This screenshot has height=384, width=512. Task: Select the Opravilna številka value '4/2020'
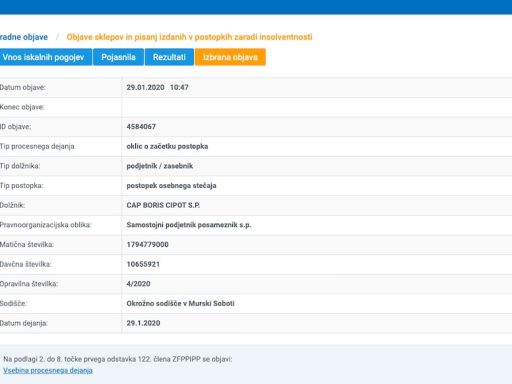(138, 284)
